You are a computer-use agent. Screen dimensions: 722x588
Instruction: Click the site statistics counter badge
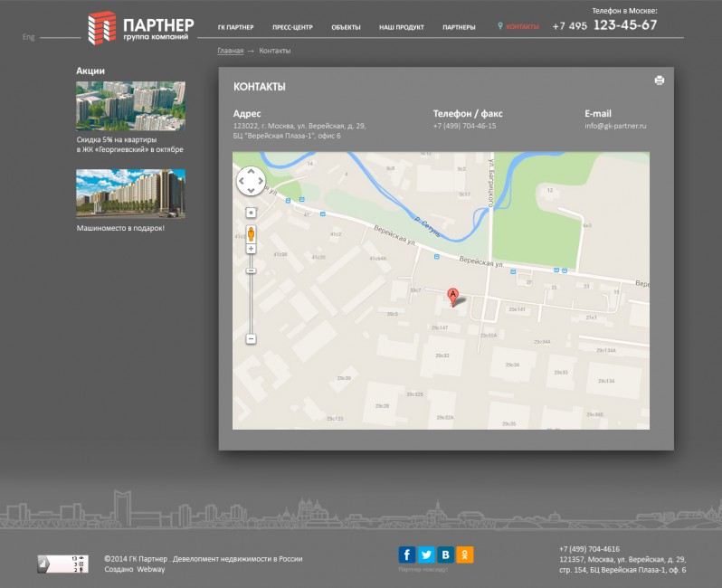point(62,564)
